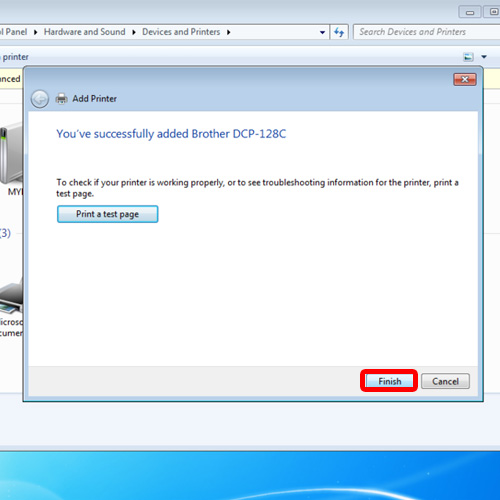This screenshot has height=500, width=500.
Task: Click the printer icon beside Add Printer
Action: coord(61,99)
